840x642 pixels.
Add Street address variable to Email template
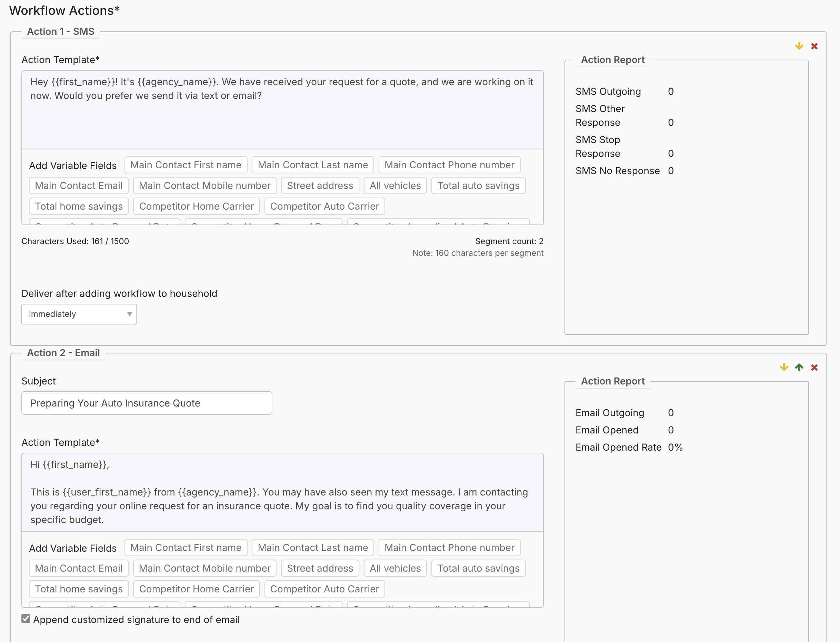pyautogui.click(x=320, y=568)
